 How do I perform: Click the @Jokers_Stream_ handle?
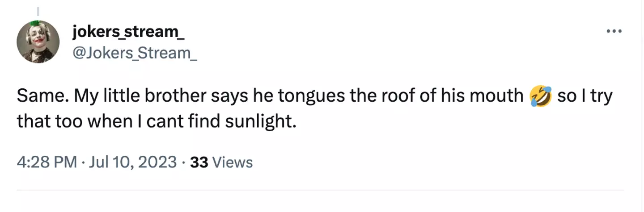click(134, 53)
